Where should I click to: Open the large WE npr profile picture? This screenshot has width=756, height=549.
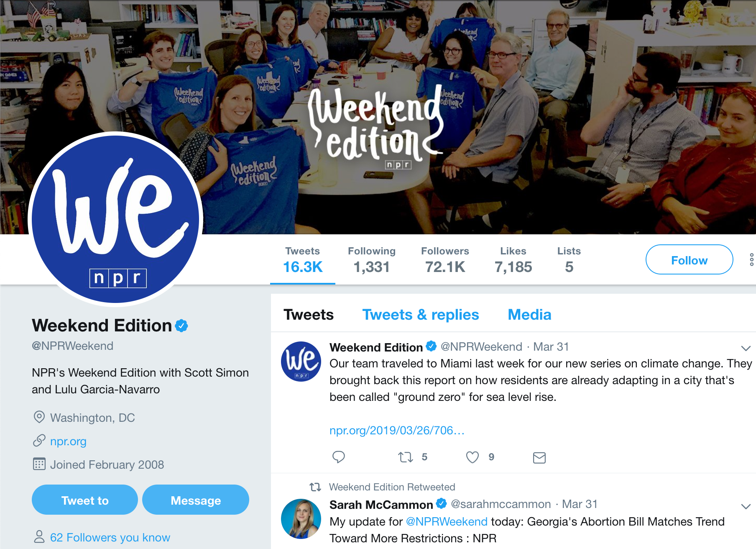click(x=115, y=219)
